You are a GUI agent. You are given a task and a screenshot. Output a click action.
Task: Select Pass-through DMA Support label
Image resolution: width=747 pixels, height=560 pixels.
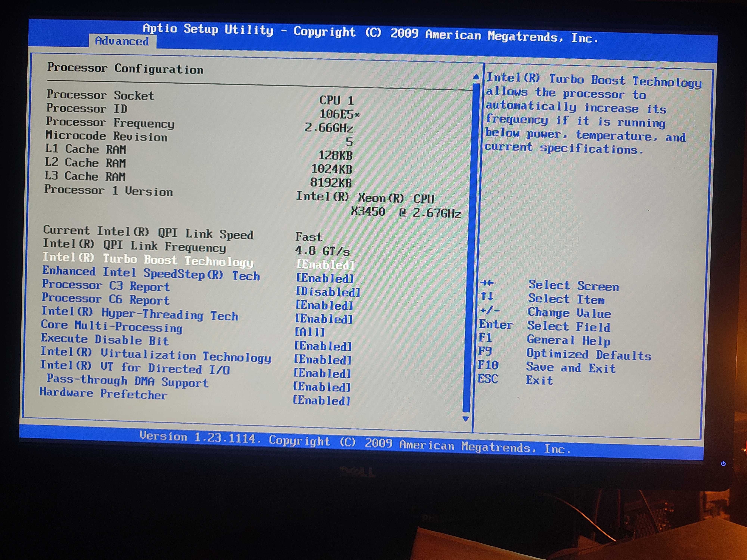[127, 381]
